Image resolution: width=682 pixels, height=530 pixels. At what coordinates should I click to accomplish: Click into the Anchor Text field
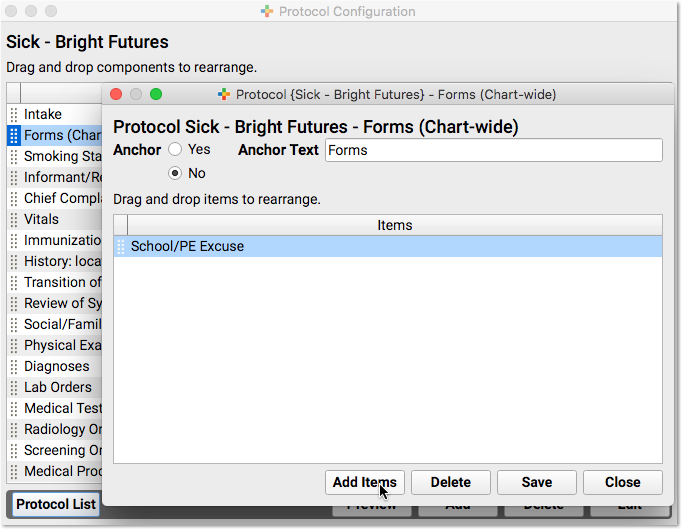pyautogui.click(x=494, y=150)
